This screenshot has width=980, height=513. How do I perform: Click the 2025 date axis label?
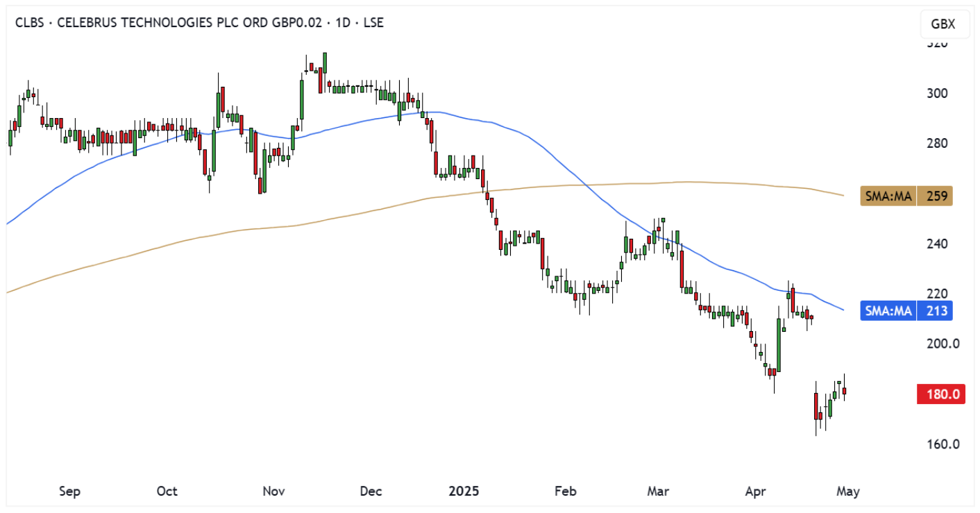click(464, 491)
